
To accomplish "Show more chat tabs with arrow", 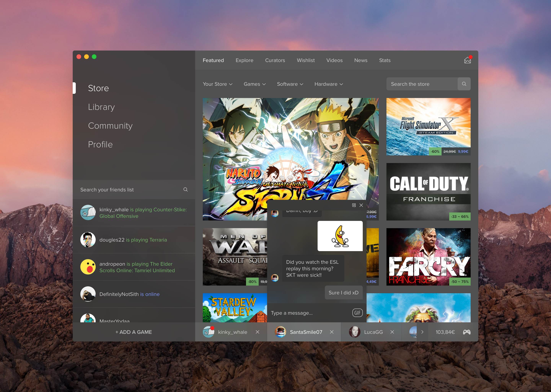I will (422, 332).
